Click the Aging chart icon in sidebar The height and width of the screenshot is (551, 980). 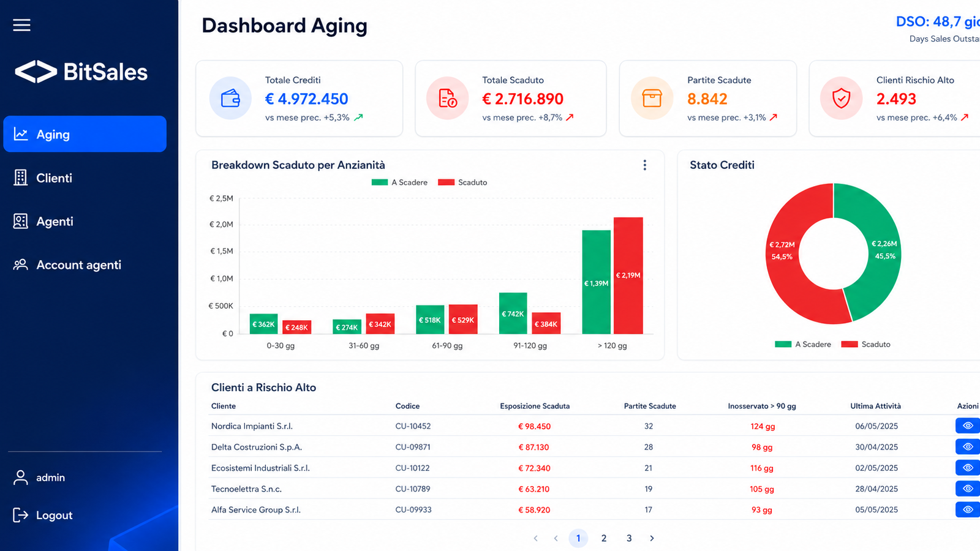tap(21, 134)
